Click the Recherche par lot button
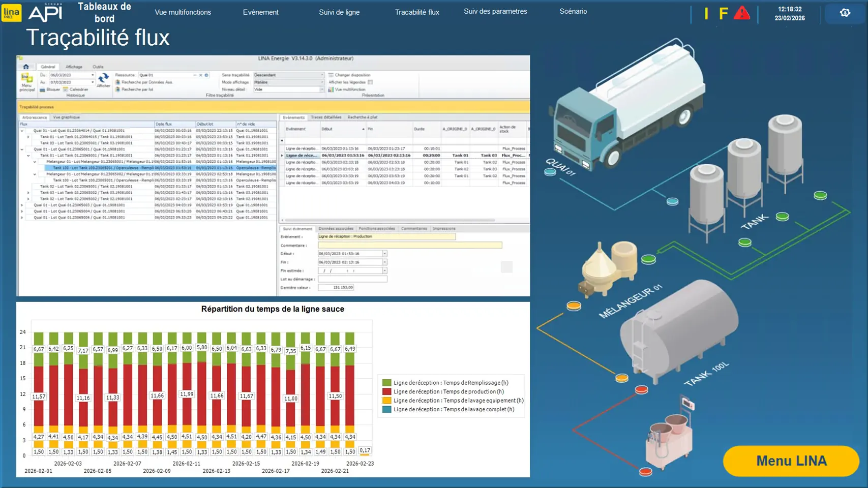The height and width of the screenshot is (488, 868). 137,89
